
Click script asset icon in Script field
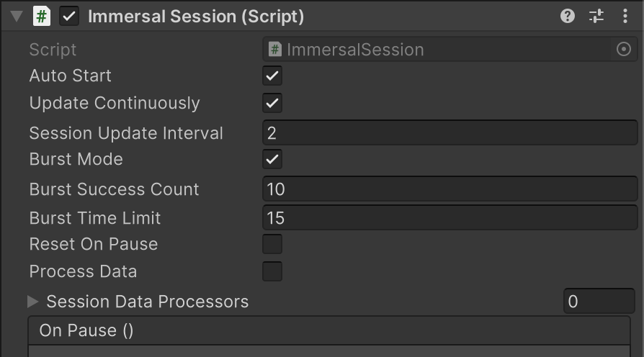pyautogui.click(x=274, y=49)
